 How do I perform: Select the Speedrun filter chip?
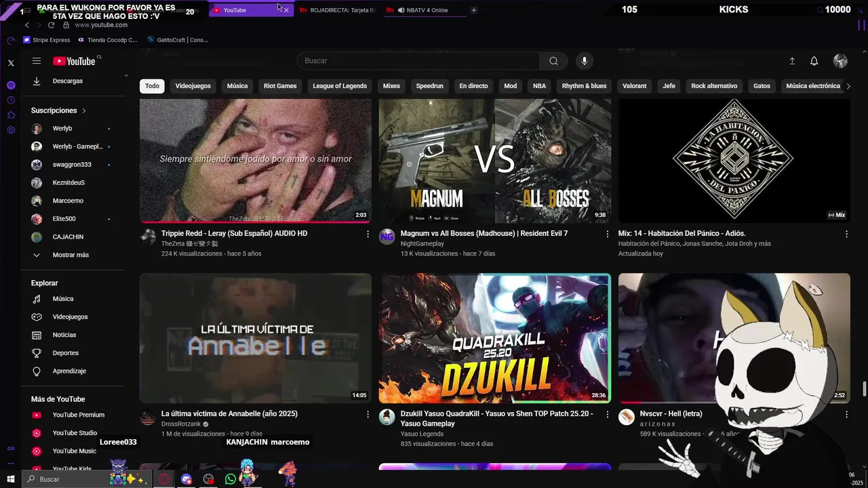(429, 86)
